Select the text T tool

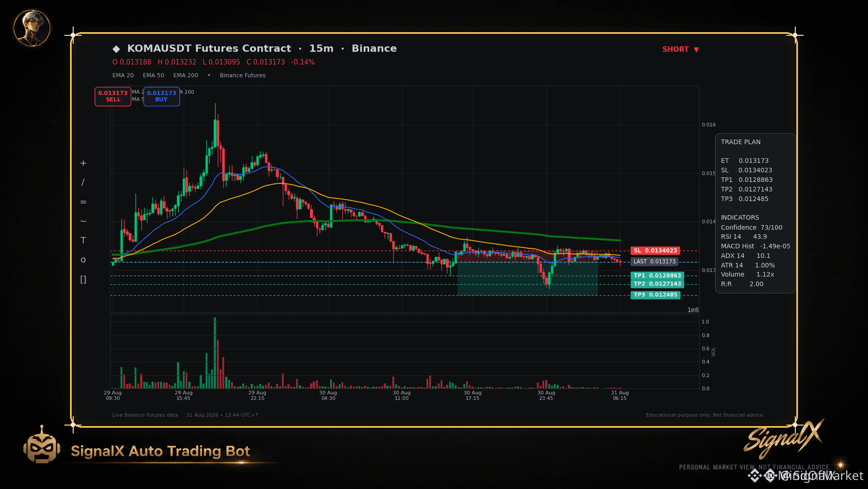coord(83,240)
